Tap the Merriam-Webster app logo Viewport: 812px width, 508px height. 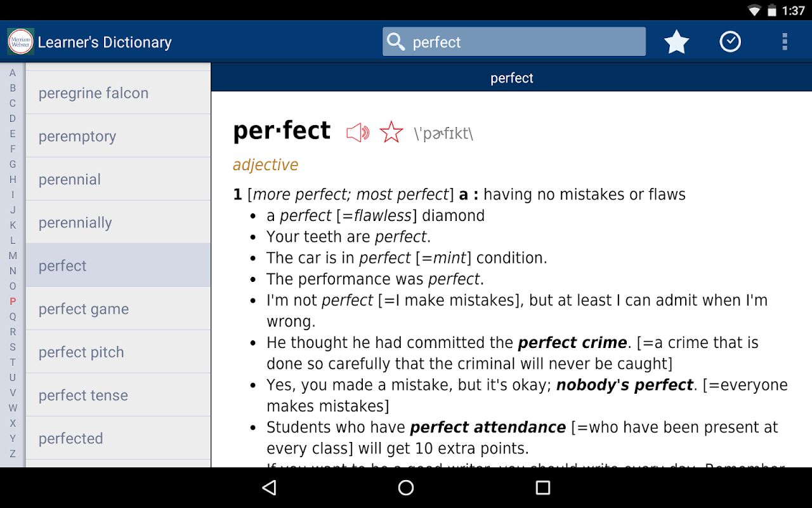[x=20, y=42]
